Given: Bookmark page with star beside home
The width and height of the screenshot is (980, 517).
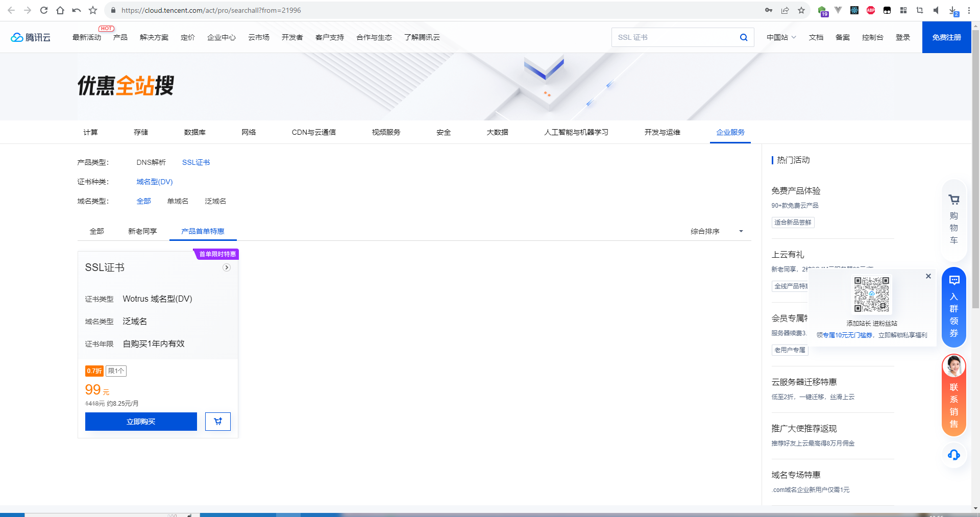Looking at the screenshot, I should click(93, 10).
